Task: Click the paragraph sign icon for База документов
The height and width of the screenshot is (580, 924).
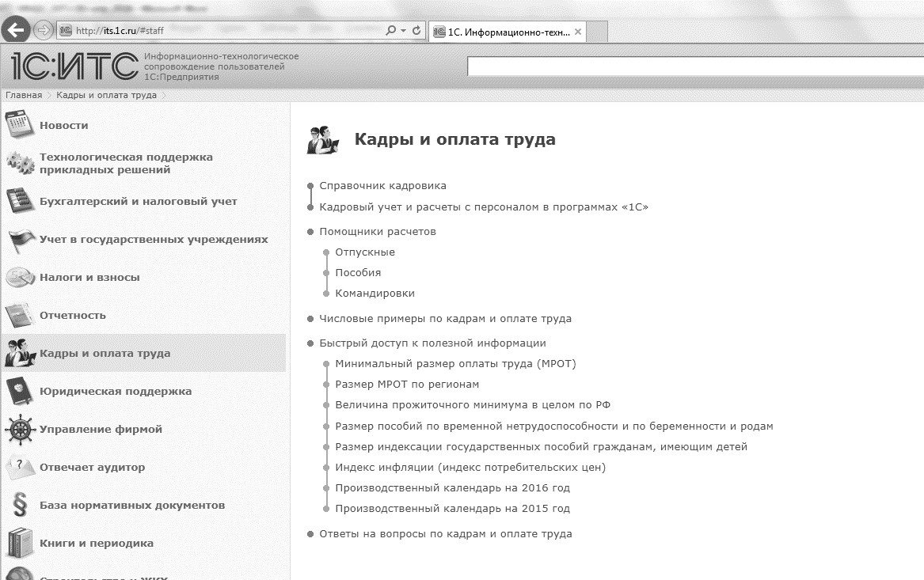Action: (20, 505)
